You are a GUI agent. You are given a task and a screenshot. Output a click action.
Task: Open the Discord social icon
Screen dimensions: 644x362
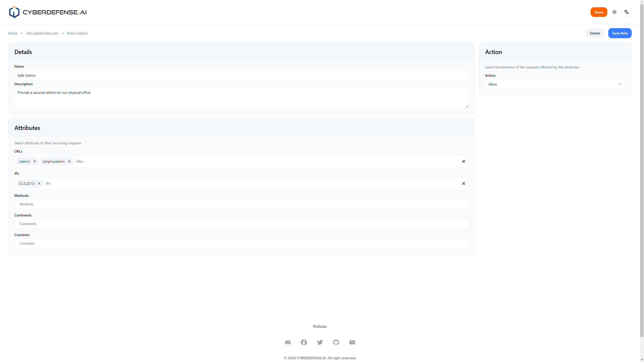pyautogui.click(x=288, y=342)
